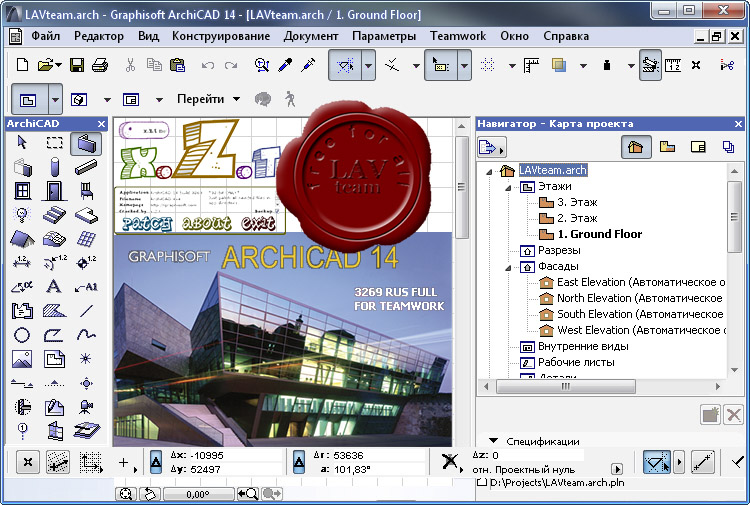Select the Window tool in the toolbox
The height and width of the screenshot is (505, 750).
click(x=22, y=191)
